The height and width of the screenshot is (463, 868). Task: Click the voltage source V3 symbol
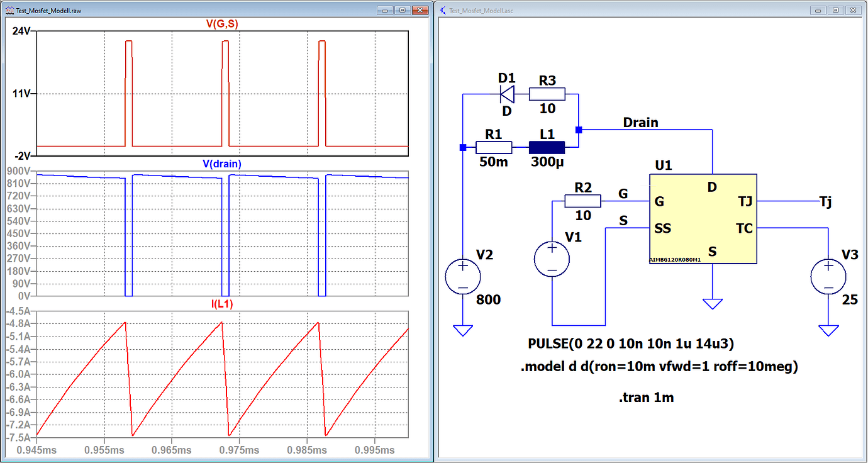[828, 276]
